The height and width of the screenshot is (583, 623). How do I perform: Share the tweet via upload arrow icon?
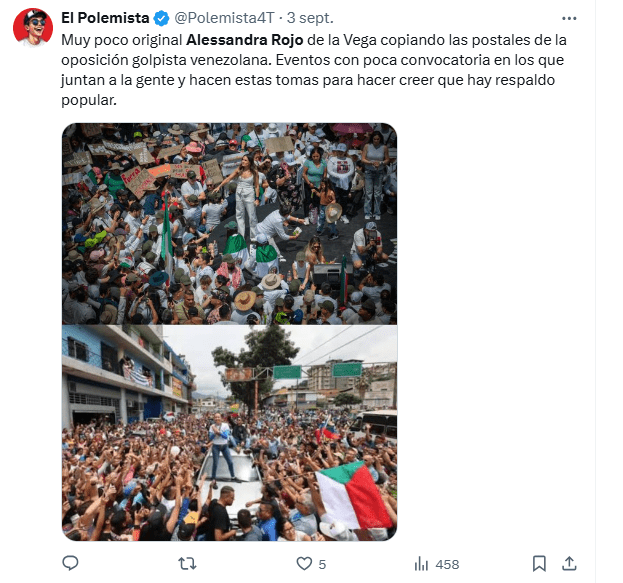point(569,563)
